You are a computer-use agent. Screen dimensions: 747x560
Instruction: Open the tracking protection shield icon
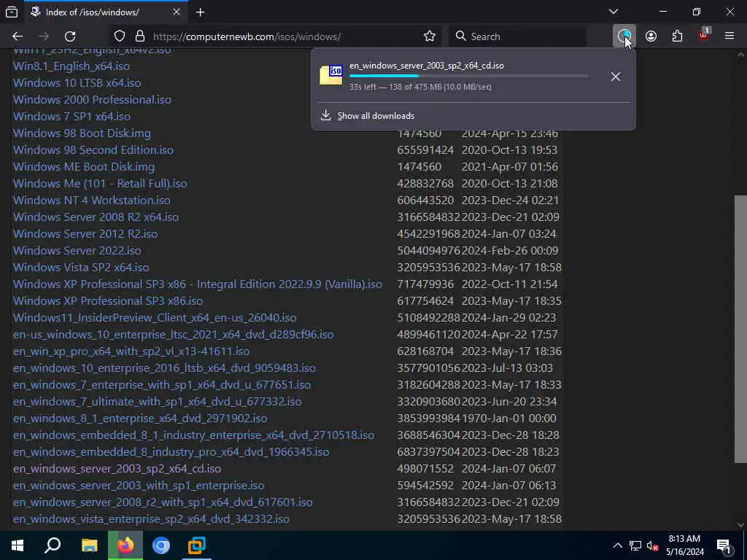pyautogui.click(x=120, y=36)
